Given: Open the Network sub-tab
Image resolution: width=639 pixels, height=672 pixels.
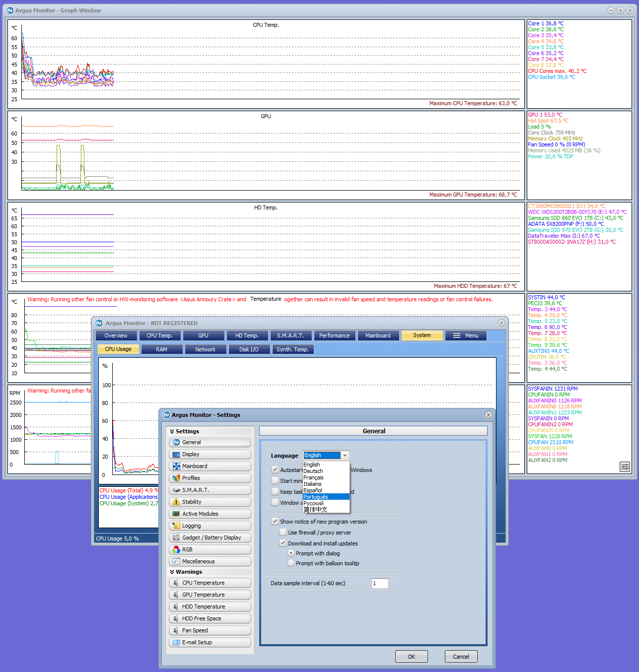Looking at the screenshot, I should pyautogui.click(x=205, y=349).
